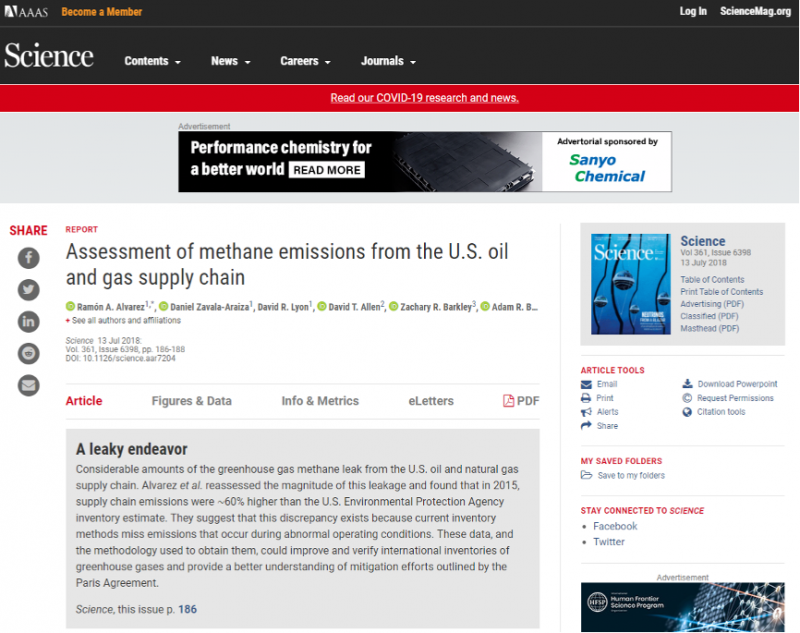Click Print printer icon in Article Tools
Viewport: 800px width, 633px height.
[586, 398]
